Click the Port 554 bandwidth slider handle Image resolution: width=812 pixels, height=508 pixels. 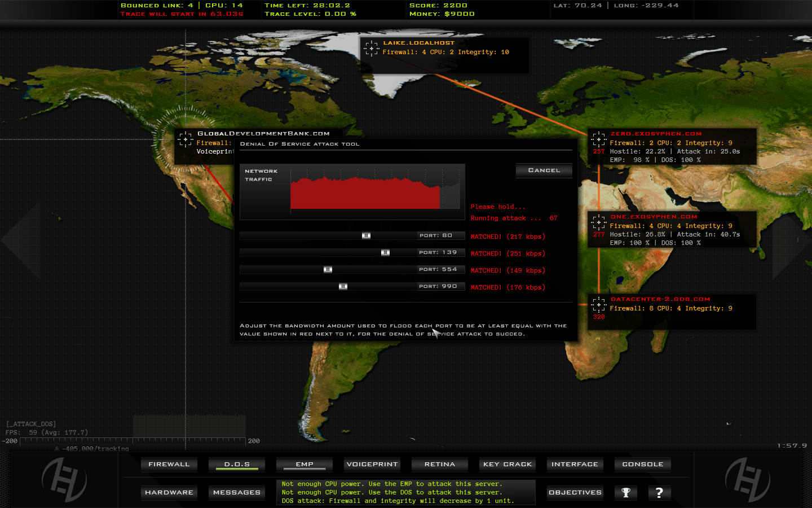(328, 270)
